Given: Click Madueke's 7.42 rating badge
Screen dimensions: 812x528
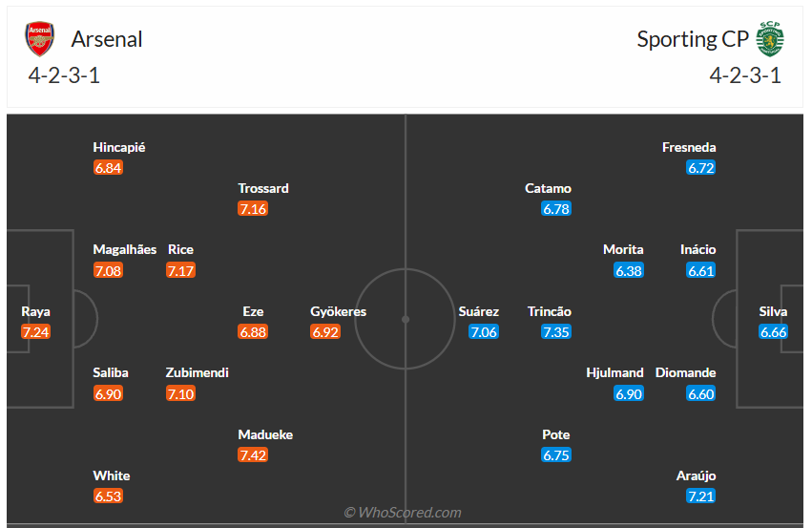Looking at the screenshot, I should point(253,455).
